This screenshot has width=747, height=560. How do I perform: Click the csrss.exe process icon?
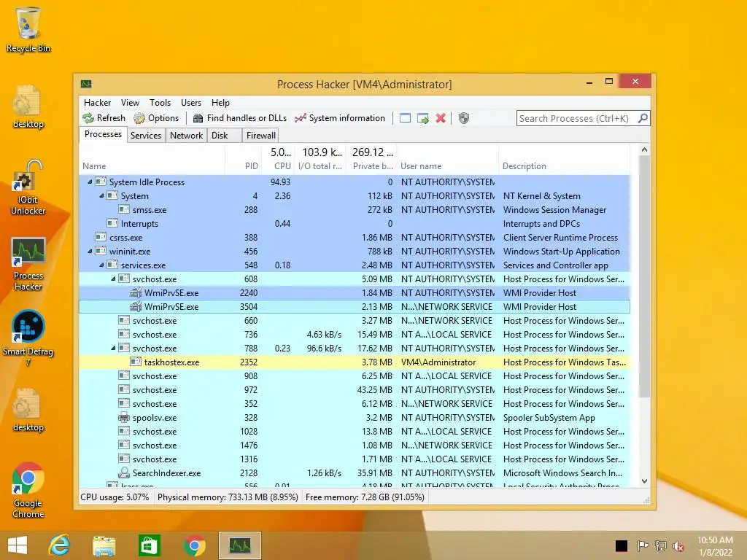(101, 237)
